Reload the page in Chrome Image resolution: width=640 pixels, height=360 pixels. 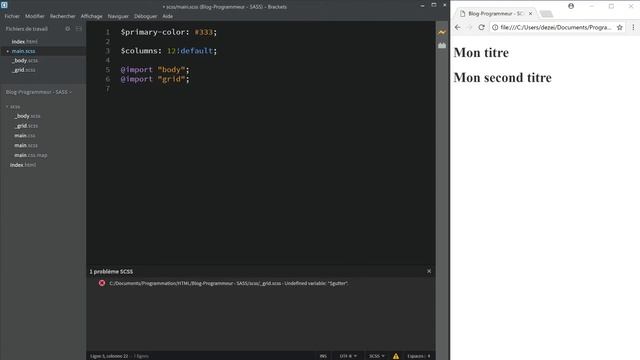tap(482, 27)
